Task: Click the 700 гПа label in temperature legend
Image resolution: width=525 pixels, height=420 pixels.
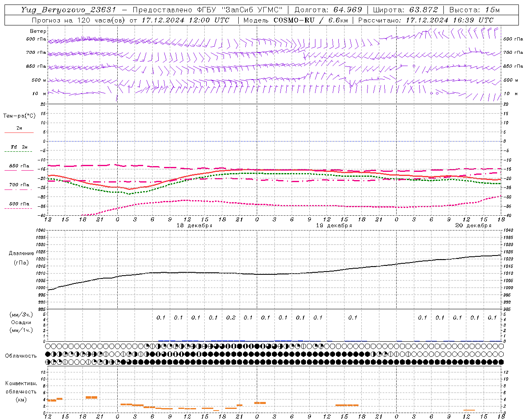Action: 19,185
